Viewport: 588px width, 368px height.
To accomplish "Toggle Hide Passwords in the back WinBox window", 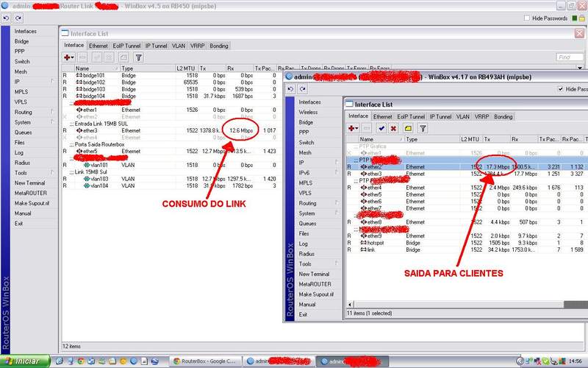I will tap(527, 18).
